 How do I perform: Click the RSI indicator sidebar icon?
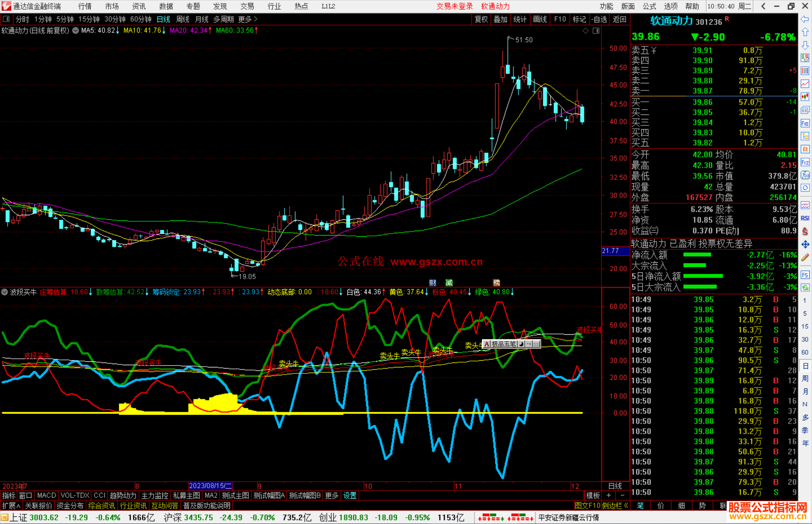click(805, 218)
